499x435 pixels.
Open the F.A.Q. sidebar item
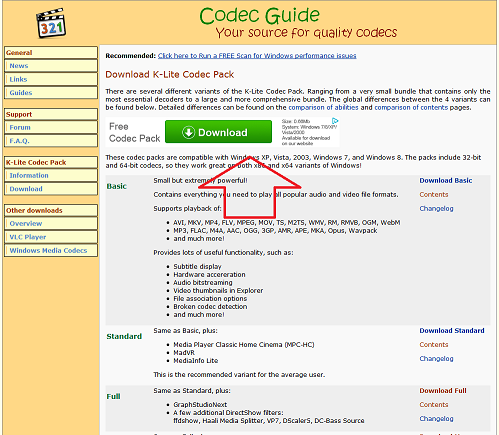click(51, 141)
